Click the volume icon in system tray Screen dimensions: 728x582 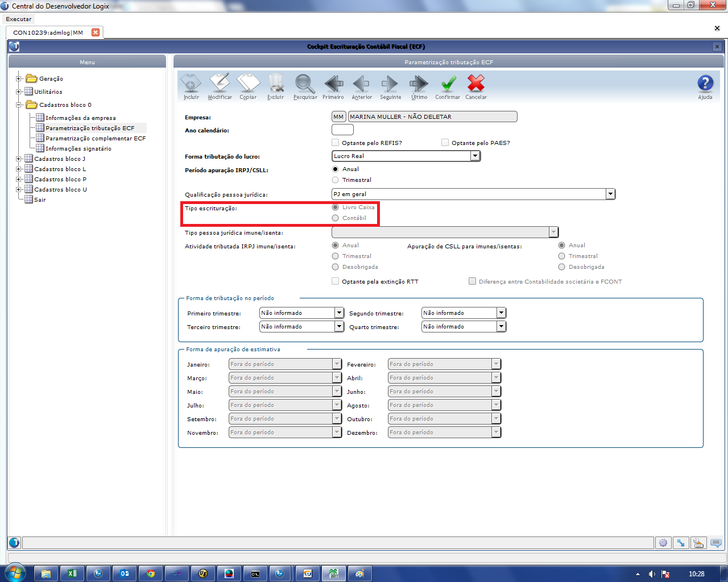click(652, 574)
